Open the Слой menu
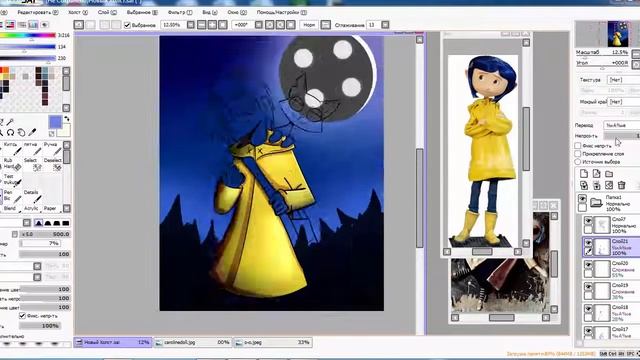 coord(107,13)
